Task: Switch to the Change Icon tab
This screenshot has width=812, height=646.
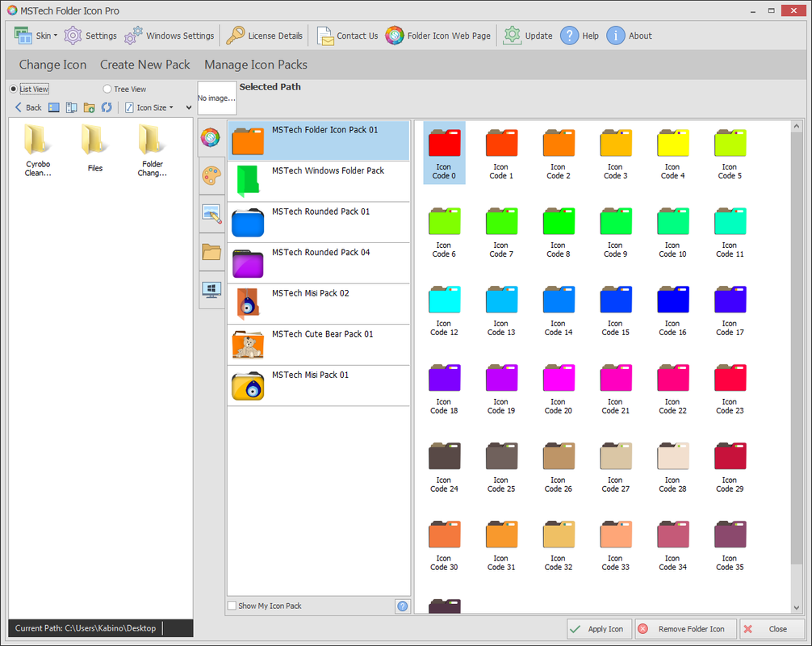Action: coord(52,65)
